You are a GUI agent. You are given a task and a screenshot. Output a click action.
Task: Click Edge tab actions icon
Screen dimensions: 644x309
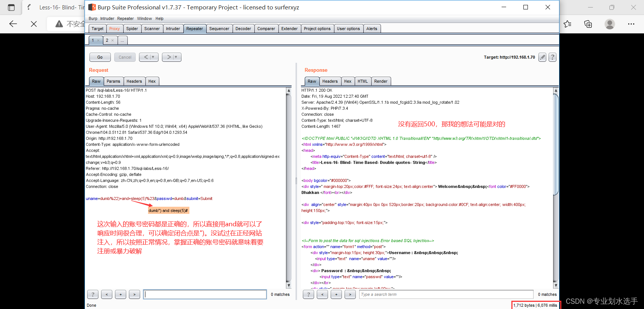click(x=11, y=7)
